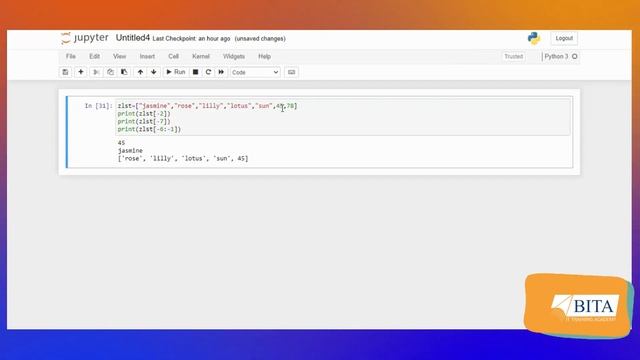Open the cell type Code dropdown
Image resolution: width=640 pixels, height=360 pixels.
(255, 72)
